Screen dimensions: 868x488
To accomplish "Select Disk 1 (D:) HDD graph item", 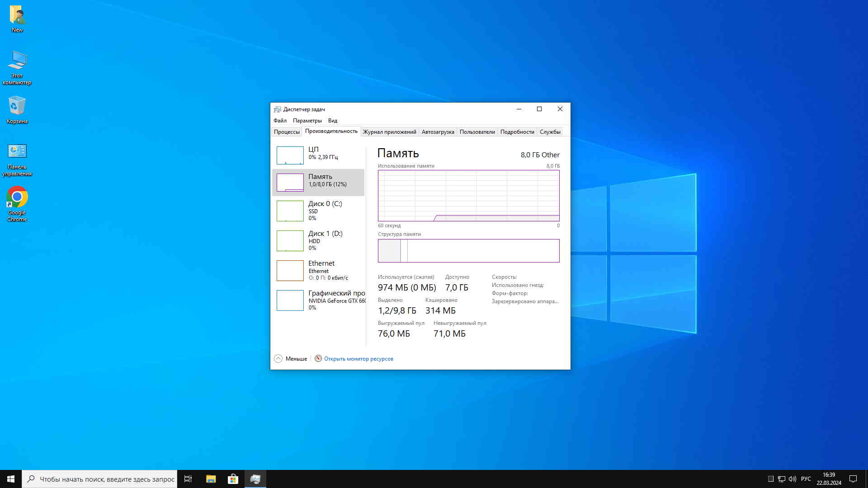I will tap(290, 240).
